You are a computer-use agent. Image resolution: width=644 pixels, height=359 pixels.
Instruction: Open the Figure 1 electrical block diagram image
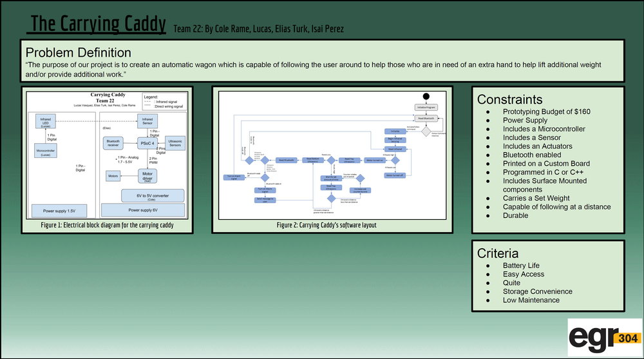coord(107,155)
